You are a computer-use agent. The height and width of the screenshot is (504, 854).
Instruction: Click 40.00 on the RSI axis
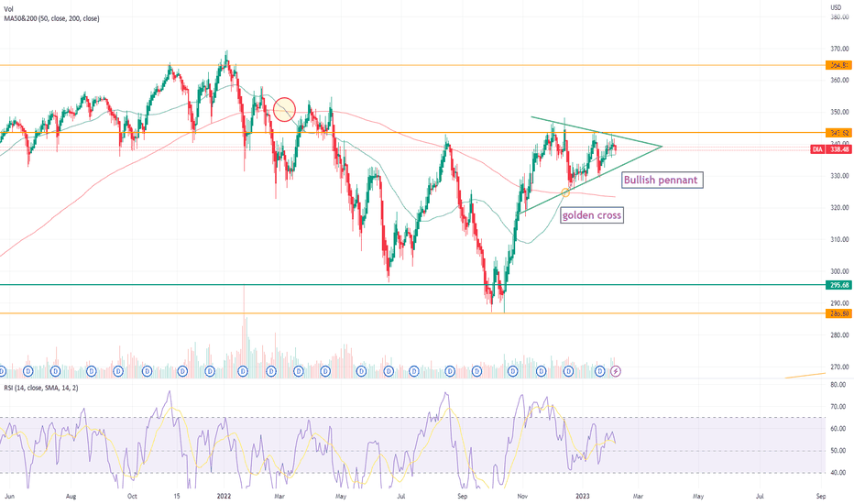[x=838, y=473]
